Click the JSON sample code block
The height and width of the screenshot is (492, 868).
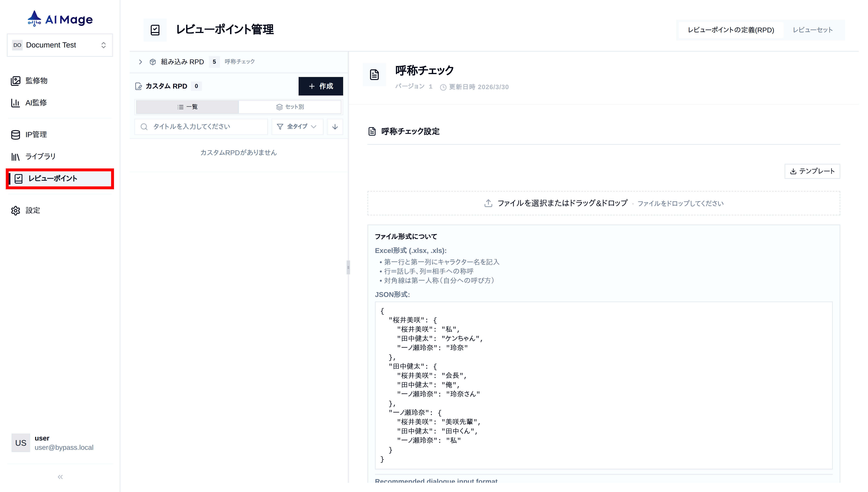tap(604, 385)
